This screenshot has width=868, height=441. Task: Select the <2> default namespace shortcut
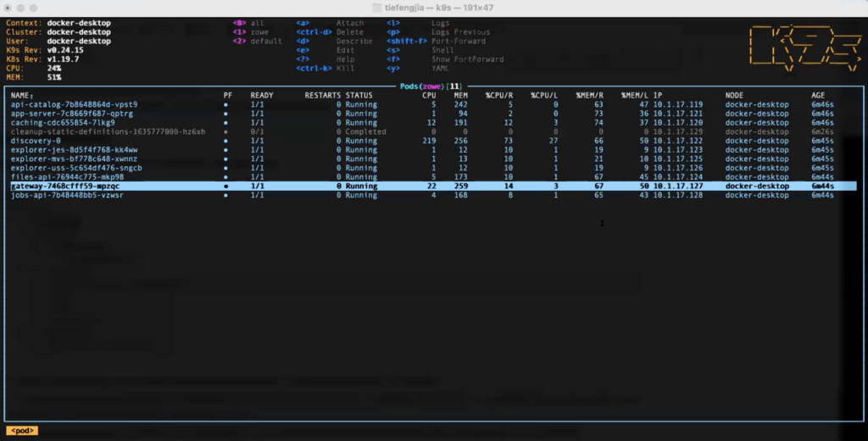pos(258,41)
